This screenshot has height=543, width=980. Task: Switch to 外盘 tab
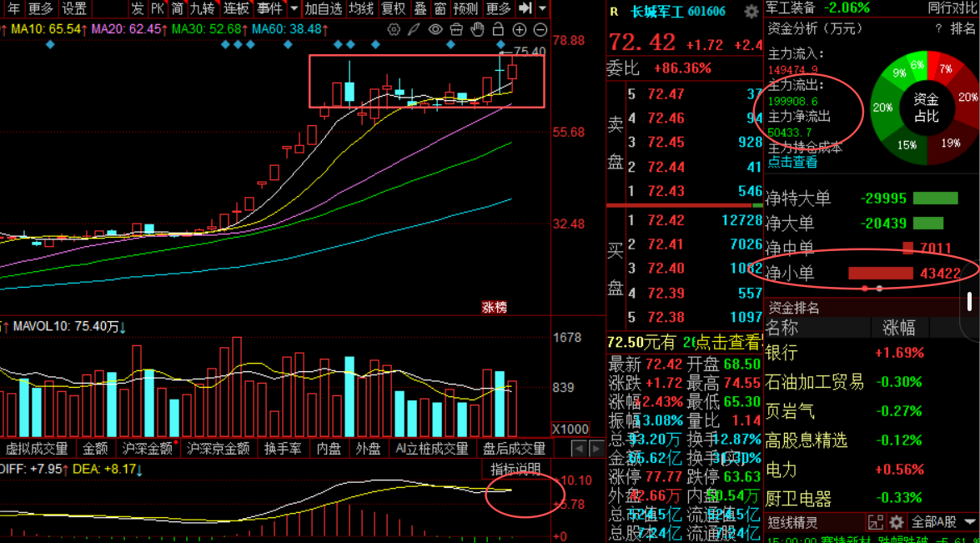point(368,449)
